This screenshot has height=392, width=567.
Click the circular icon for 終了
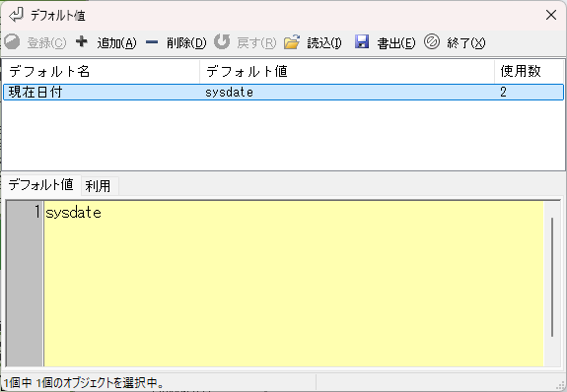click(x=431, y=41)
